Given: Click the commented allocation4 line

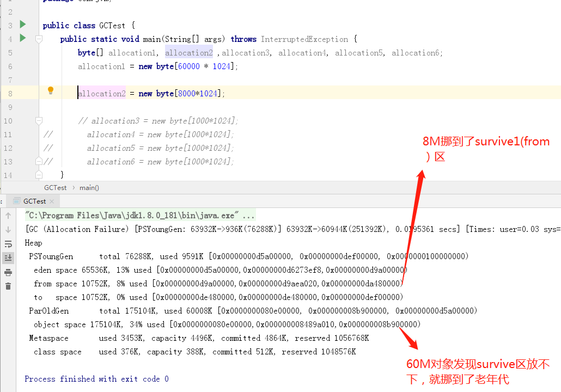Looking at the screenshot, I should (160, 134).
